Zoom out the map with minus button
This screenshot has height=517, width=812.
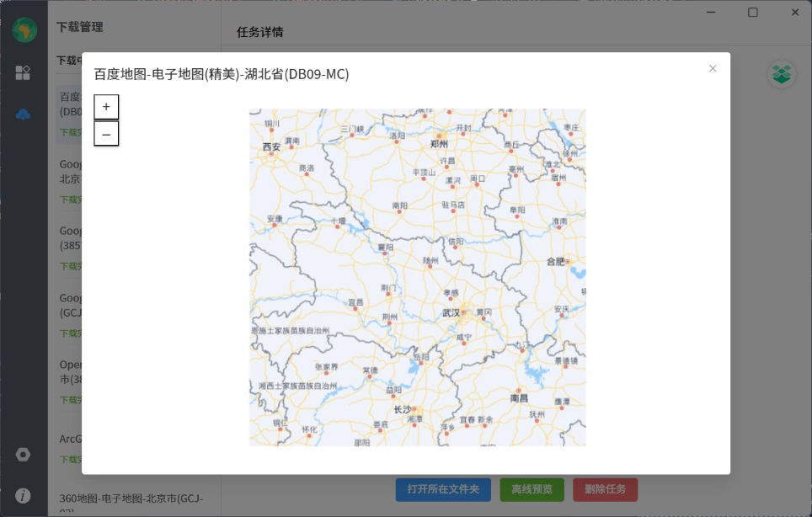click(x=106, y=134)
